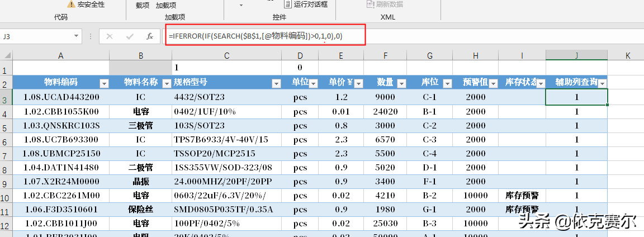644x237 pixels.
Task: Click cell 三极管 in material name column
Action: point(140,125)
